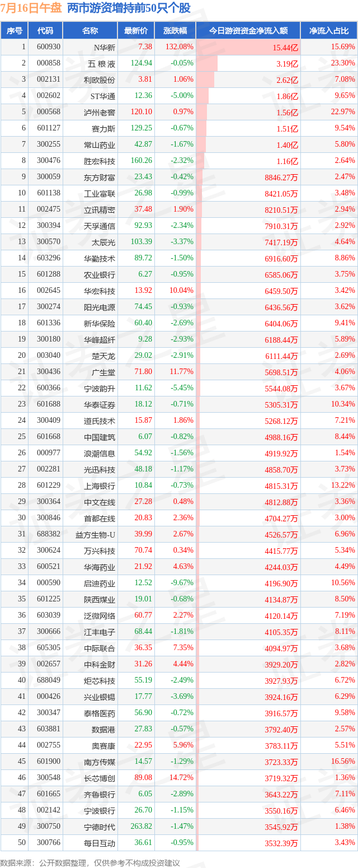Click stock code 002281
The height and width of the screenshot is (868, 358).
pos(49,469)
